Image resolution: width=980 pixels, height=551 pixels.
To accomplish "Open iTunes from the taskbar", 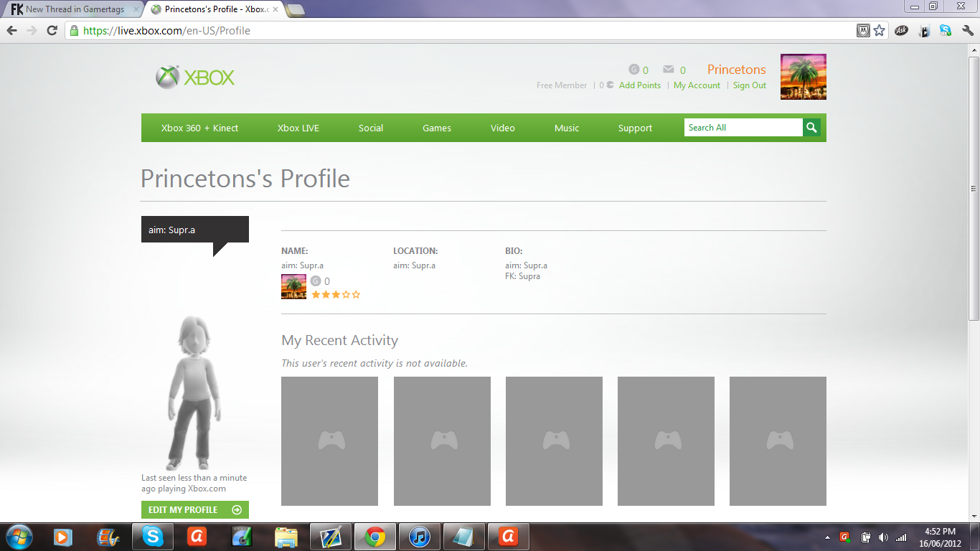I will (419, 537).
